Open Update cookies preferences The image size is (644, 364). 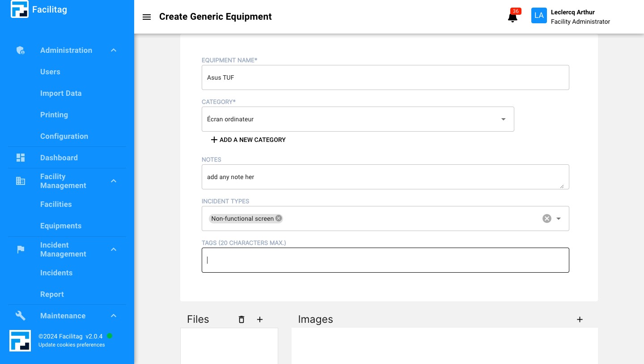click(72, 345)
